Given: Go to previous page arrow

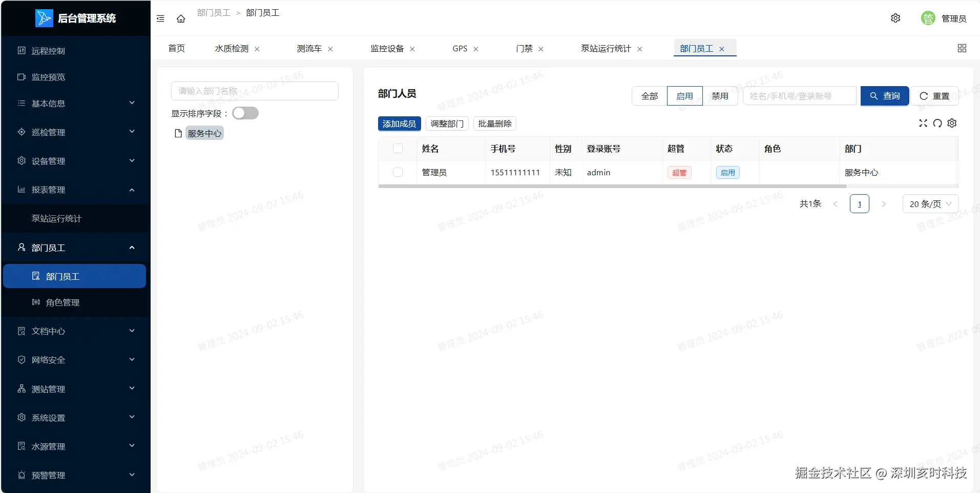Looking at the screenshot, I should coord(836,204).
